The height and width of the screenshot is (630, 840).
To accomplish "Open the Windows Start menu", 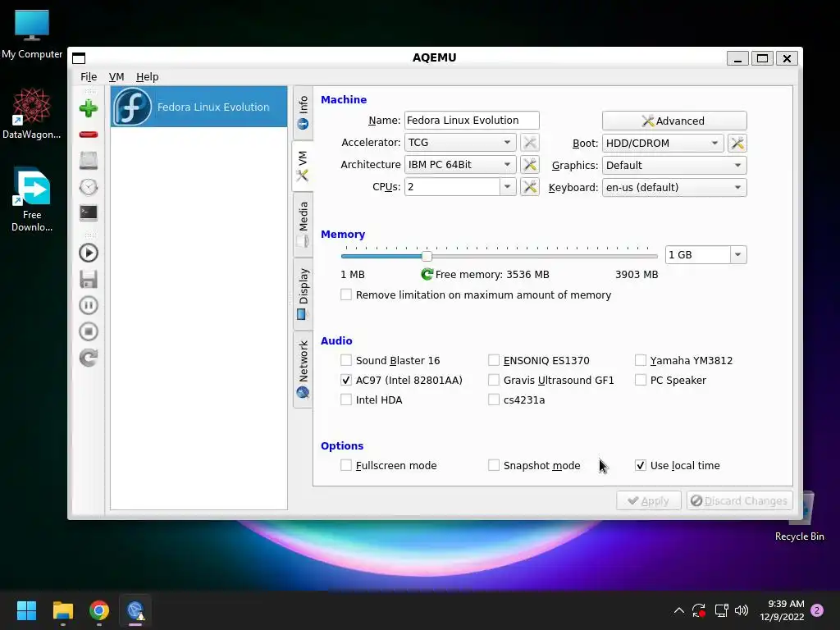I will point(26,610).
